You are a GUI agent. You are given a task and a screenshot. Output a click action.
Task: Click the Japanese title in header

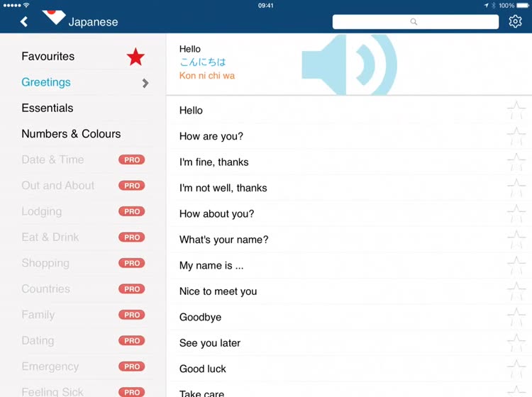click(x=94, y=22)
